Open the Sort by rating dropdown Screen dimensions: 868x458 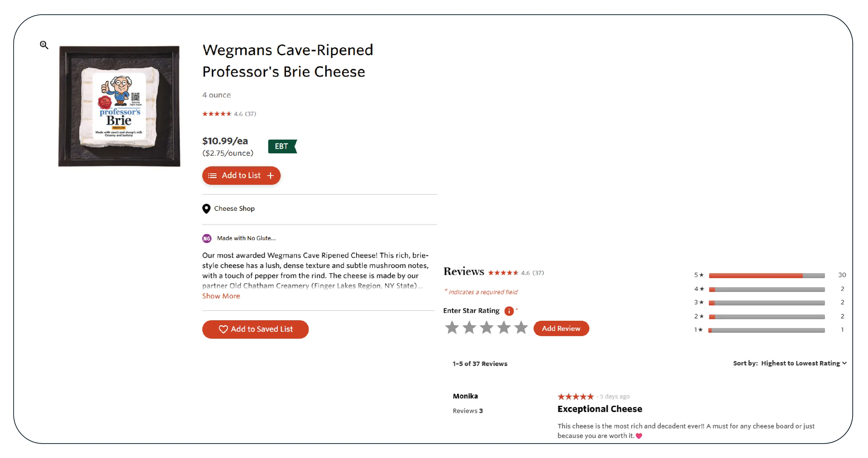pyautogui.click(x=803, y=363)
